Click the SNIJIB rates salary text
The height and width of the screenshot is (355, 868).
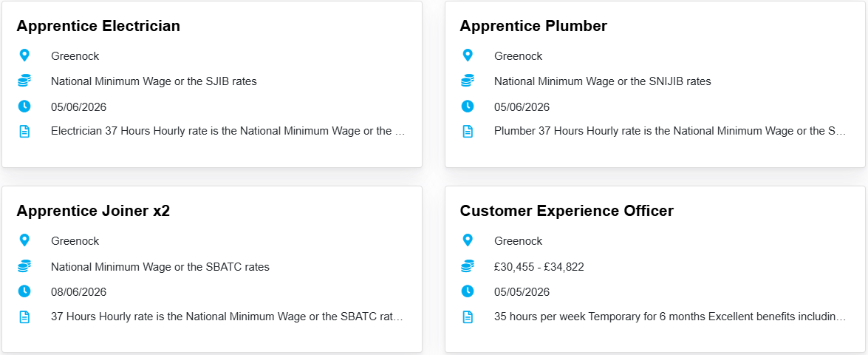point(602,81)
